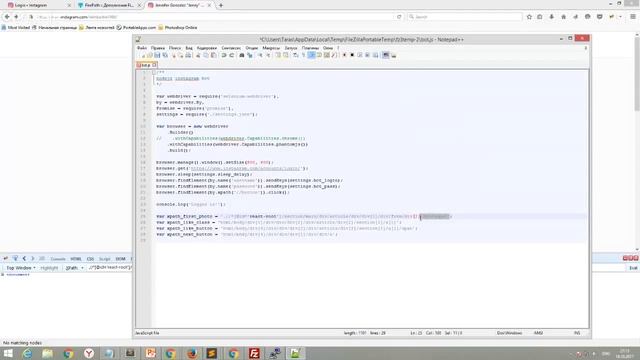This screenshot has width=640, height=360.
Task: Close the bot.js document tab
Action: pyautogui.click(x=154, y=65)
